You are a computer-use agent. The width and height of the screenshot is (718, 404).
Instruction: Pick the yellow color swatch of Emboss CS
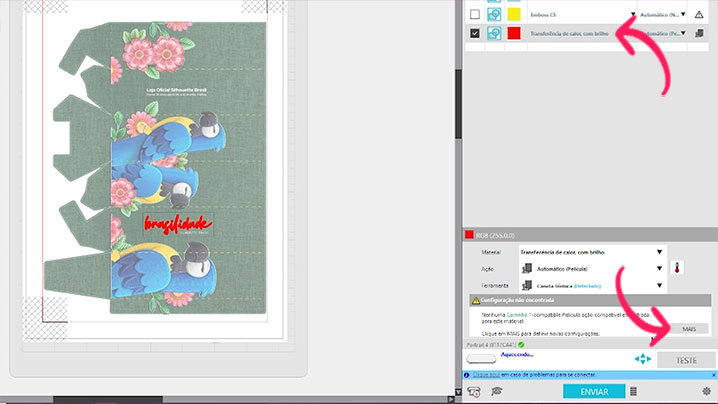[514, 14]
